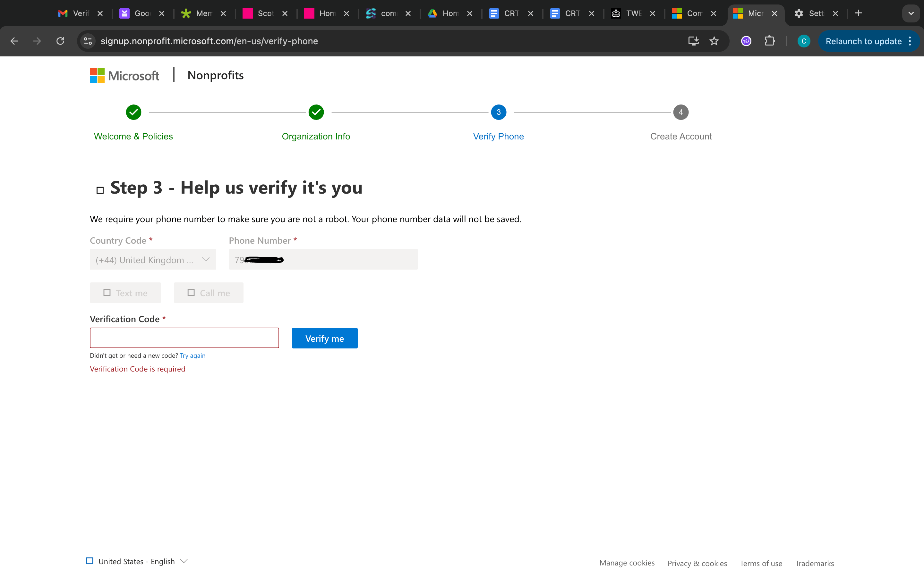
Task: Reload the page
Action: tap(60, 41)
